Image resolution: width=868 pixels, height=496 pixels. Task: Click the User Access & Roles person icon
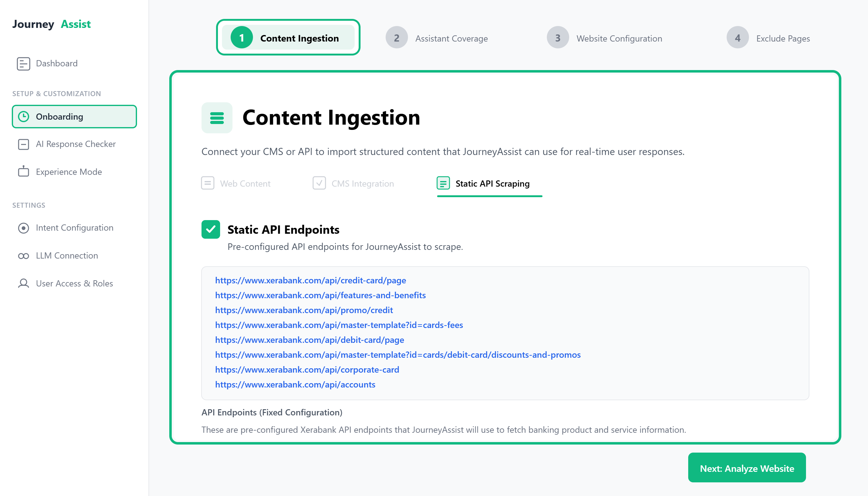click(x=24, y=283)
